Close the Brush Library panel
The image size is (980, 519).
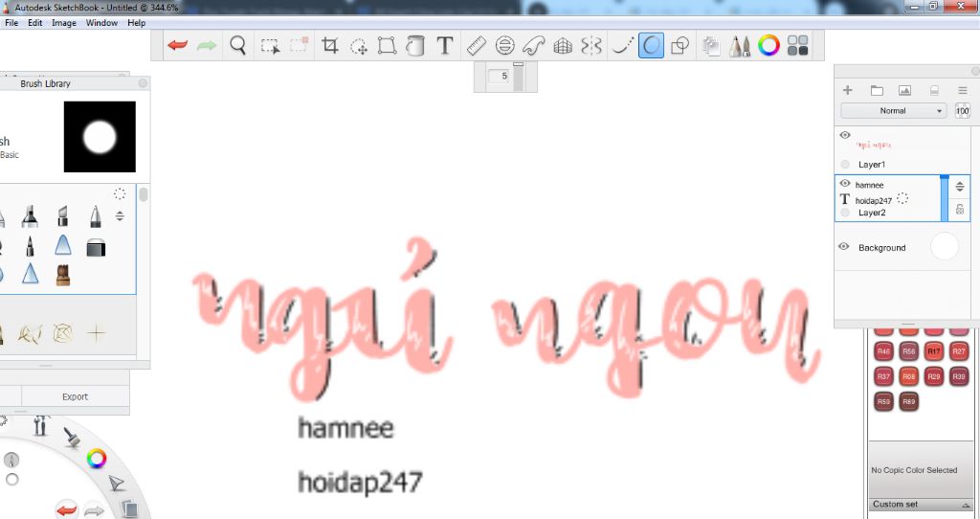point(144,83)
